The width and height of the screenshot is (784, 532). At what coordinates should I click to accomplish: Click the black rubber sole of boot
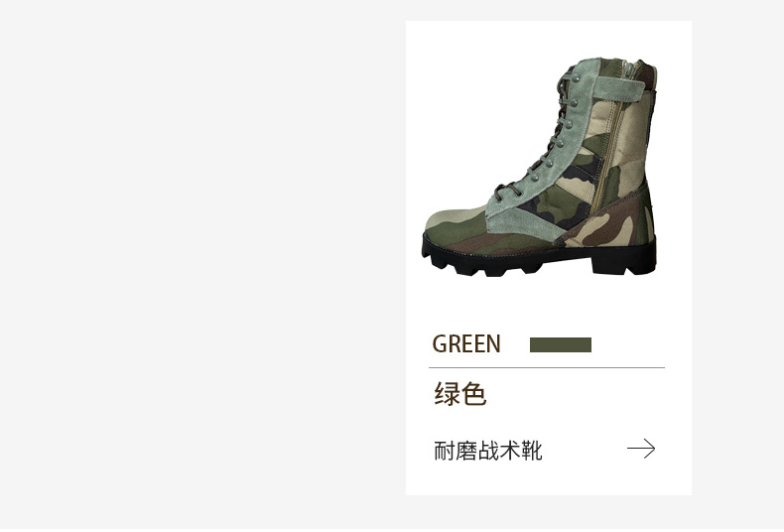(x=539, y=257)
